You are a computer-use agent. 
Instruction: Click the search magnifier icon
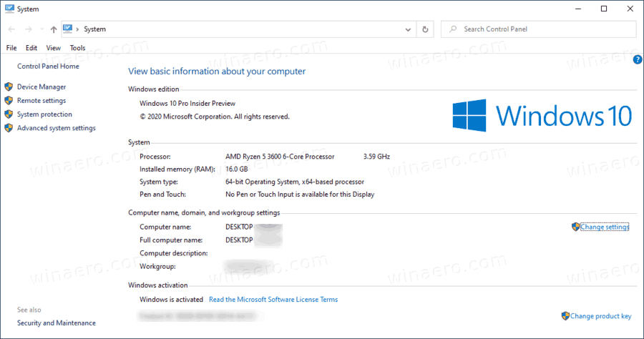pyautogui.click(x=453, y=29)
